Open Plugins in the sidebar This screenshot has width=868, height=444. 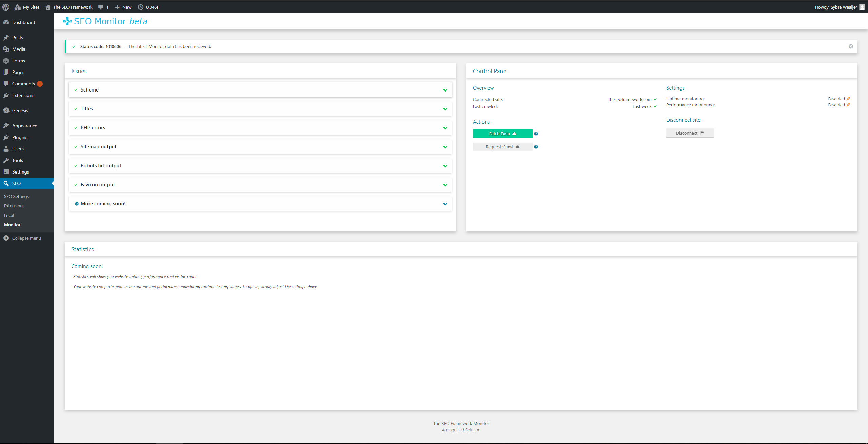[27, 137]
